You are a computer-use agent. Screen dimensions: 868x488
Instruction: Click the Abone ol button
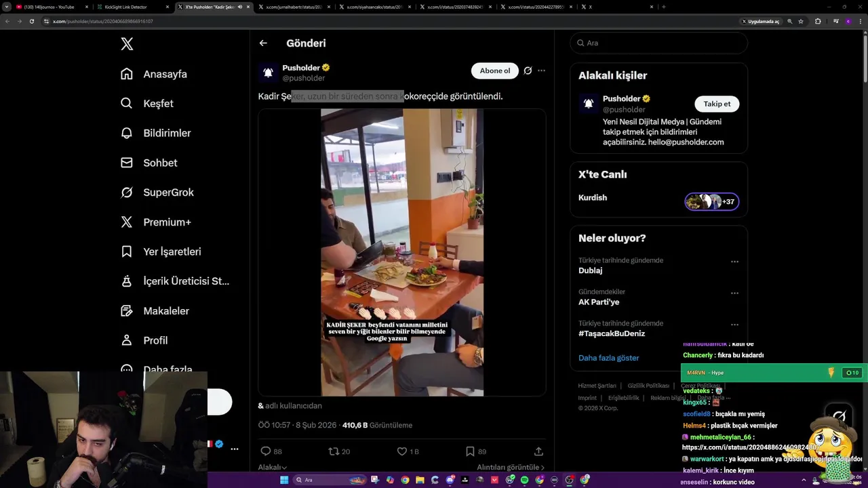495,70
